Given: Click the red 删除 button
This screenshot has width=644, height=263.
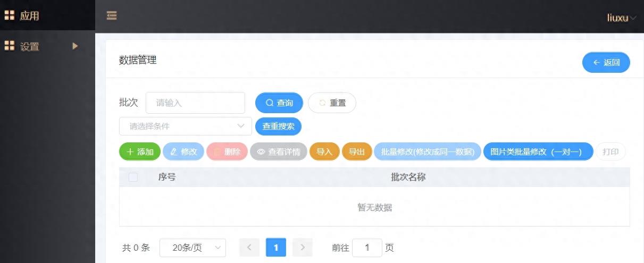Looking at the screenshot, I should pos(227,151).
